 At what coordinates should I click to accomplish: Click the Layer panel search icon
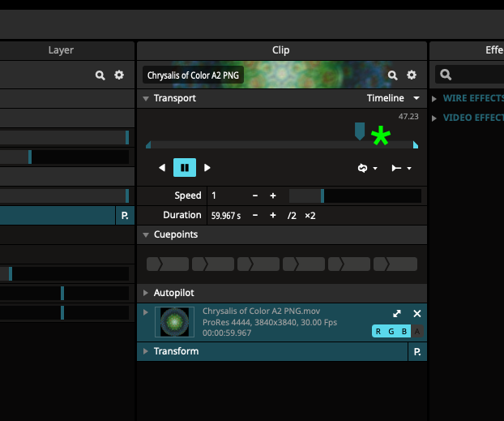point(100,75)
